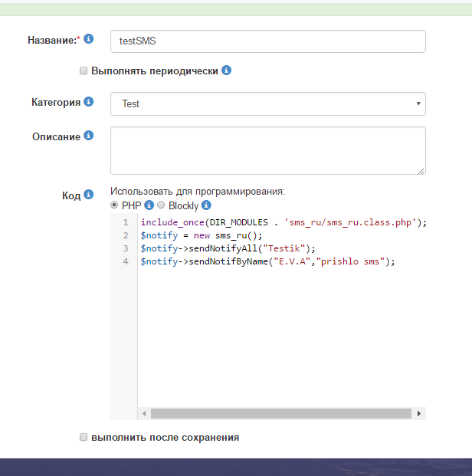This screenshot has height=476, width=472.
Task: Click the info icon next to Название
Action: pyautogui.click(x=89, y=39)
